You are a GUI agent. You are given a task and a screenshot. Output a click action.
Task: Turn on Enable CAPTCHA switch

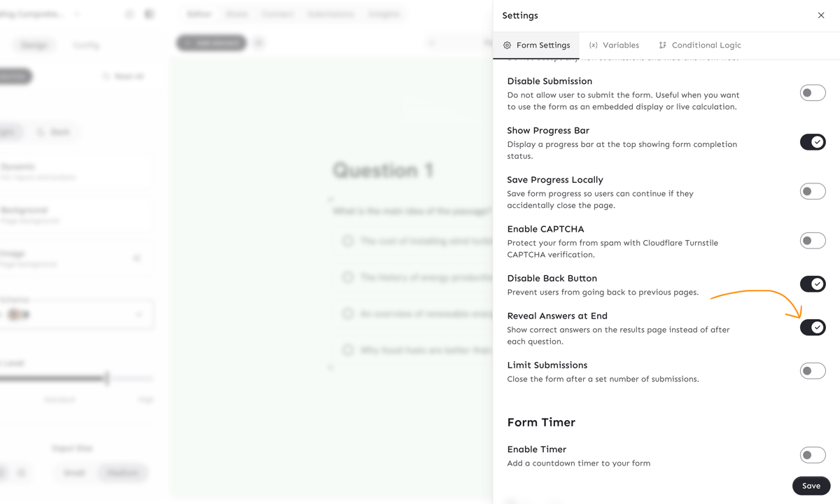pyautogui.click(x=812, y=241)
